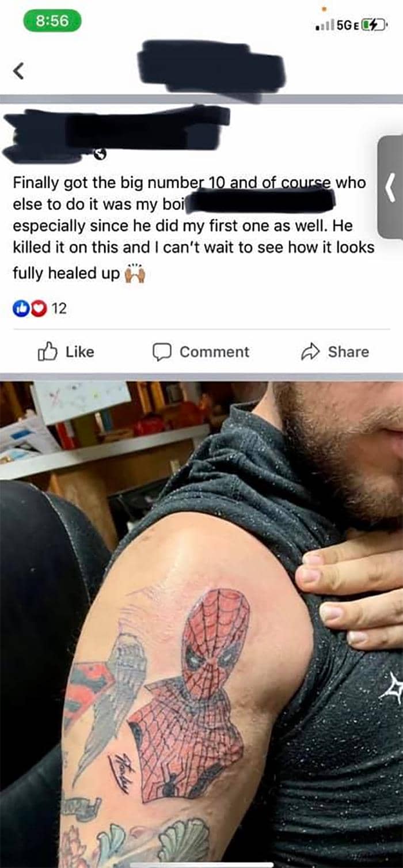Click the Share button label
403x868 pixels.
pyautogui.click(x=348, y=351)
